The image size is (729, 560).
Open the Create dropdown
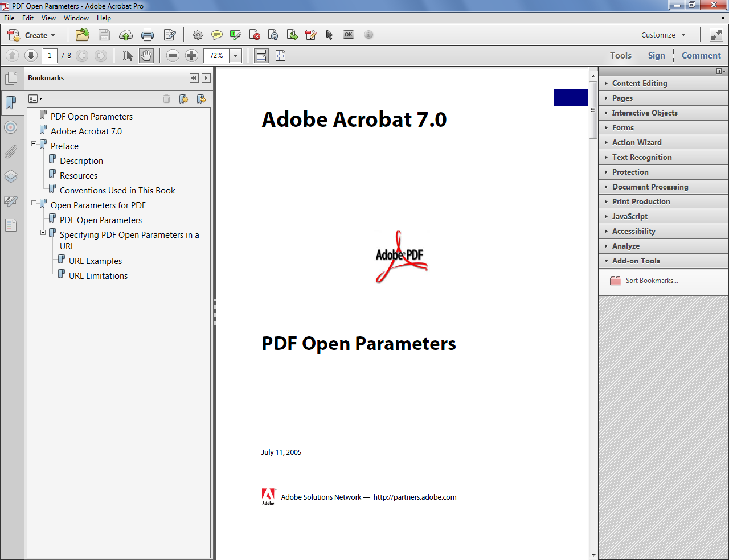(x=32, y=35)
